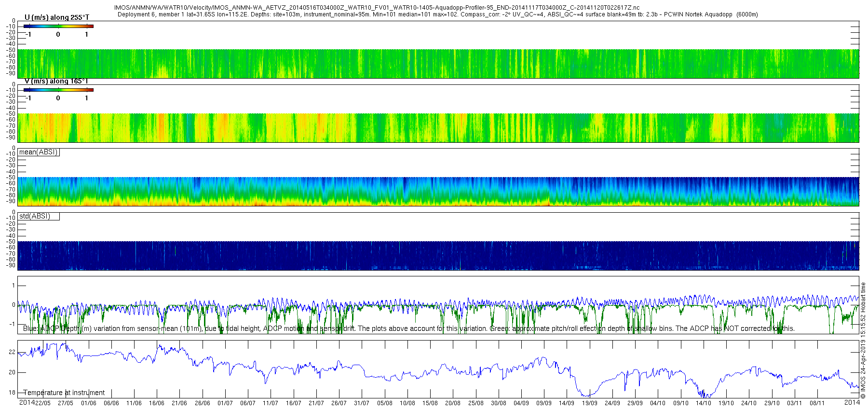
Task: Click the 14/09 date tick on time axis
Action: tap(567, 403)
